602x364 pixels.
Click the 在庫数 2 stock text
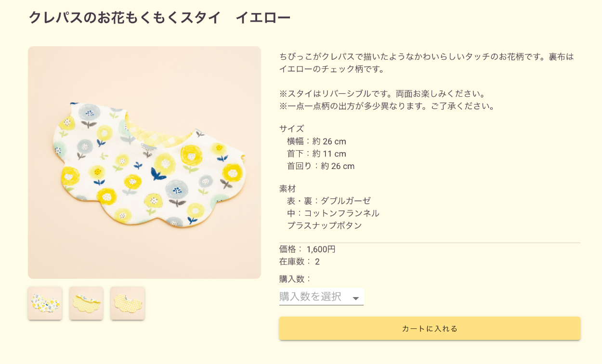[x=299, y=262]
